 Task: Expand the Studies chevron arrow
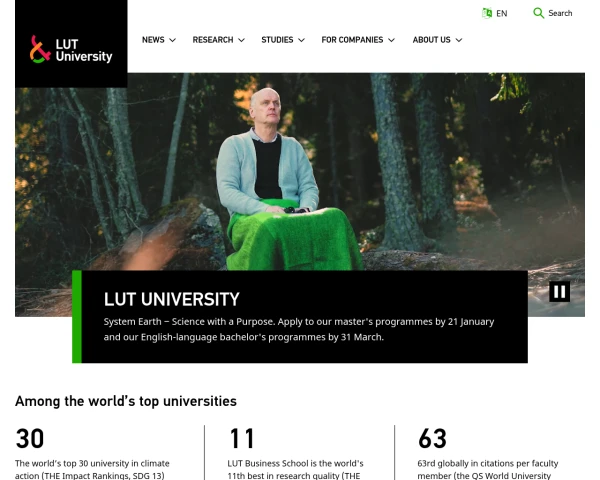[x=302, y=40]
